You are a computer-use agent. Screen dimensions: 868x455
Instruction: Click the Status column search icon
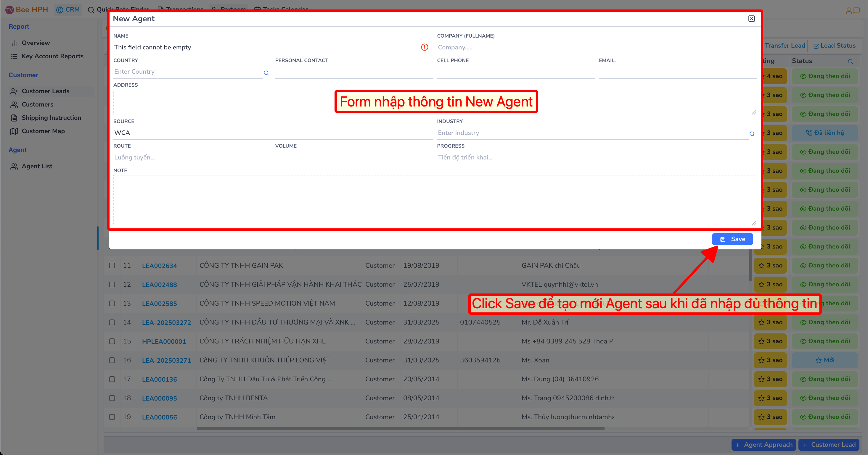[x=850, y=61]
